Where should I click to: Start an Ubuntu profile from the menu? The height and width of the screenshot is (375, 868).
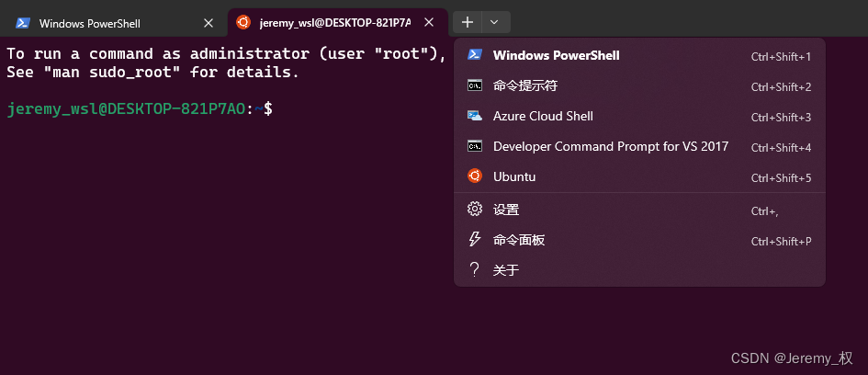tap(639, 177)
